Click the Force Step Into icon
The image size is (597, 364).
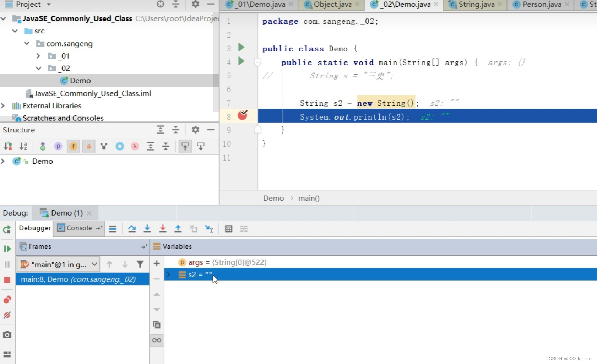coord(163,229)
